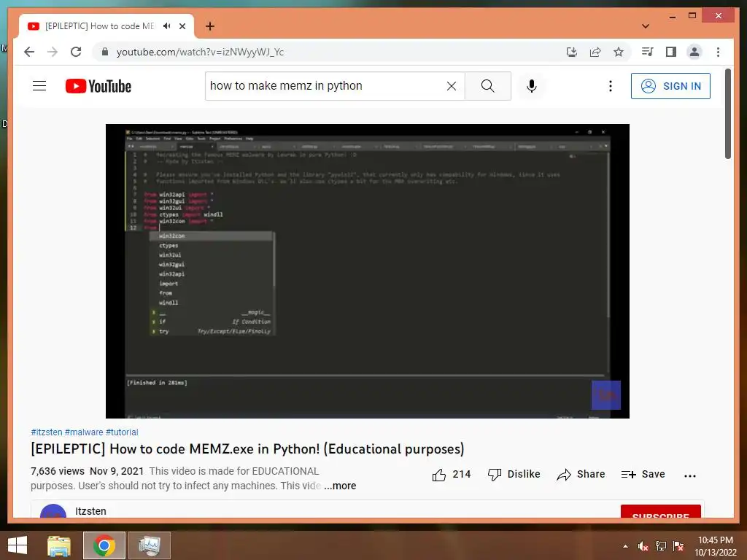
Task: Open the #malware hashtag link
Action: [x=84, y=432]
